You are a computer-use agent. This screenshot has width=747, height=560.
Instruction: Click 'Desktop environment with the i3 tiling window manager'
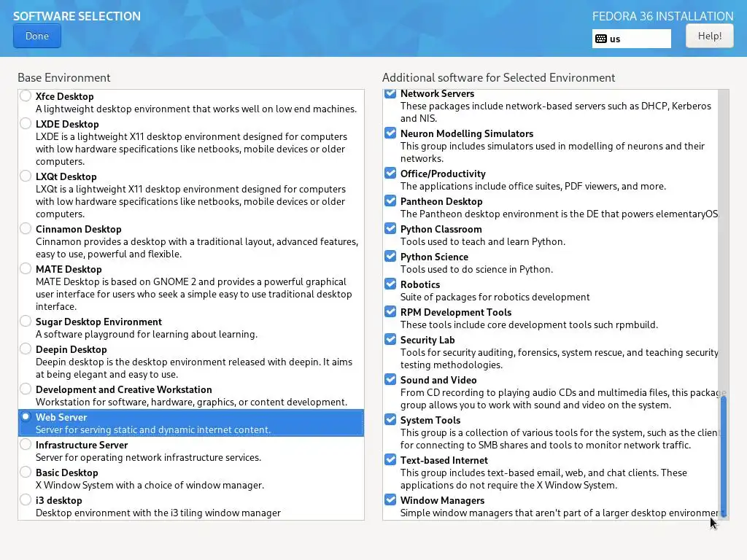click(158, 513)
